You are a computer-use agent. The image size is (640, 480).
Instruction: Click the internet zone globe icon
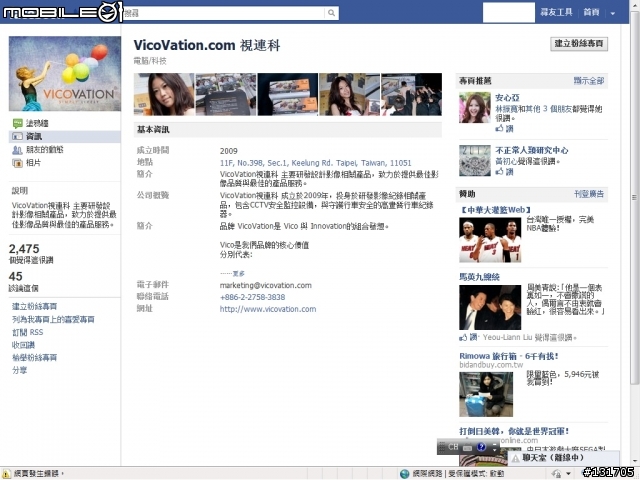click(x=404, y=473)
